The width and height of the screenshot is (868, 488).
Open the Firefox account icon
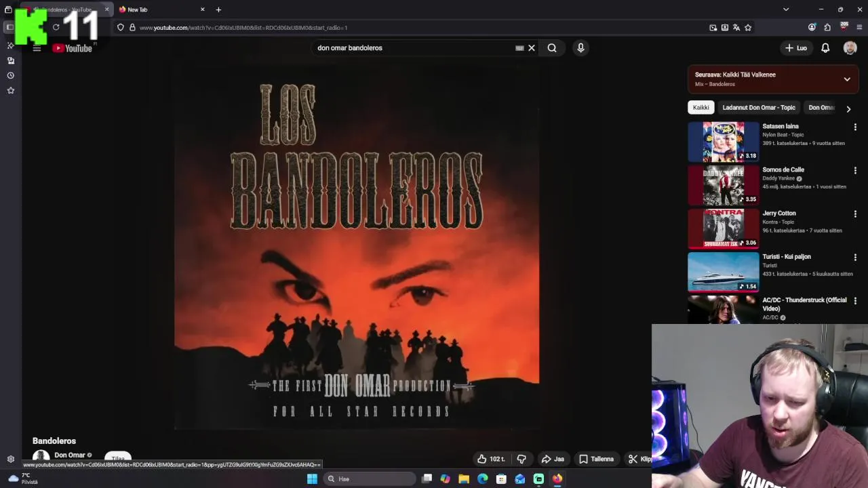click(x=812, y=28)
